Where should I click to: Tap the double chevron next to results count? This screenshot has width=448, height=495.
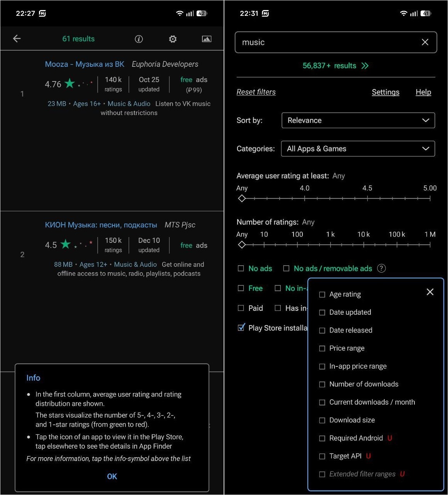[365, 66]
